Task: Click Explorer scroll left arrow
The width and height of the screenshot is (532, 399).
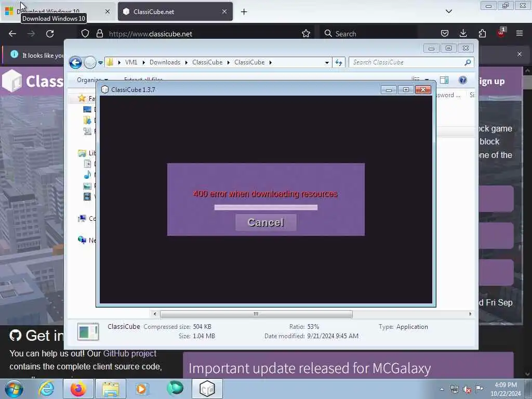Action: (x=155, y=314)
